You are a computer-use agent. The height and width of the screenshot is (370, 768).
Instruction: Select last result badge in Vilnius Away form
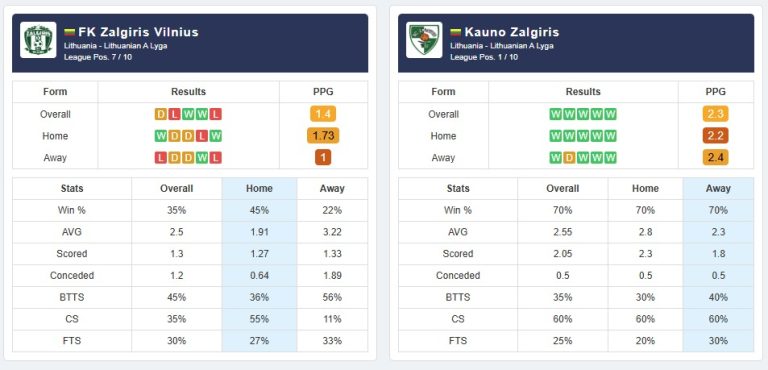216,158
